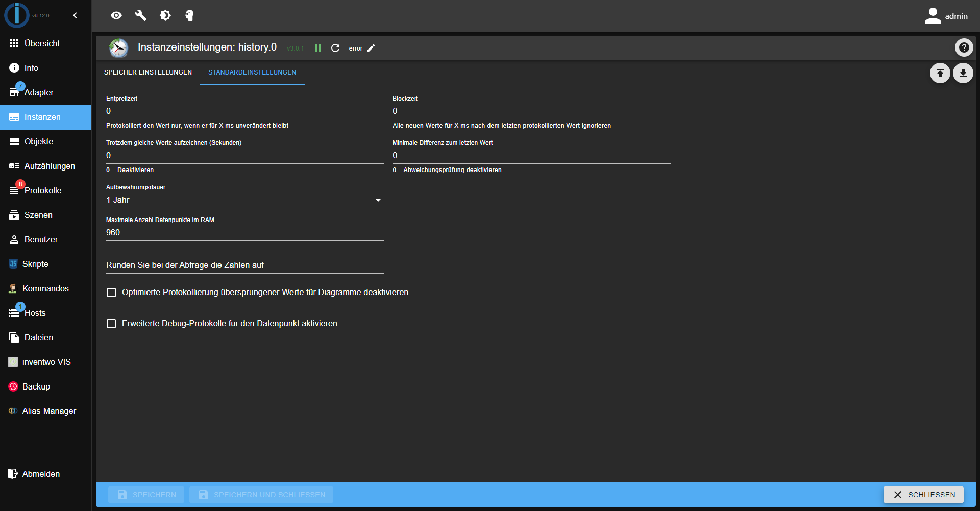Restart the history.0 instance
980x511 pixels.
tap(335, 48)
